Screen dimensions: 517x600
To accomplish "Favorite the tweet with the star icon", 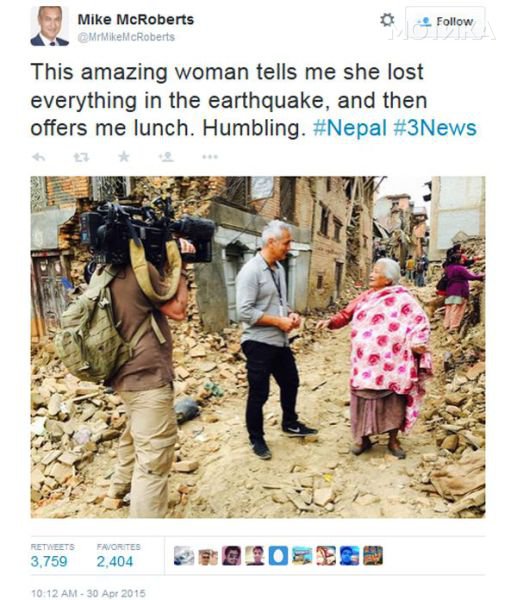I will [x=124, y=157].
